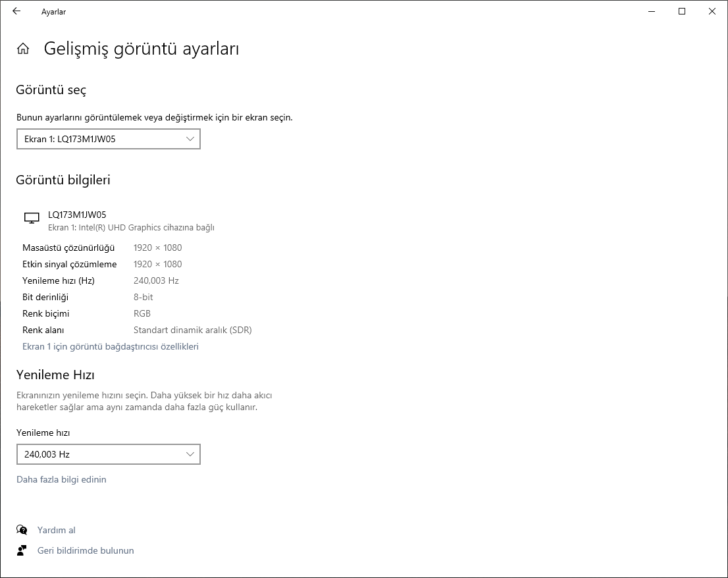Follow the Daha fazla bilgi edinin link
The width and height of the screenshot is (728, 578).
click(x=61, y=479)
